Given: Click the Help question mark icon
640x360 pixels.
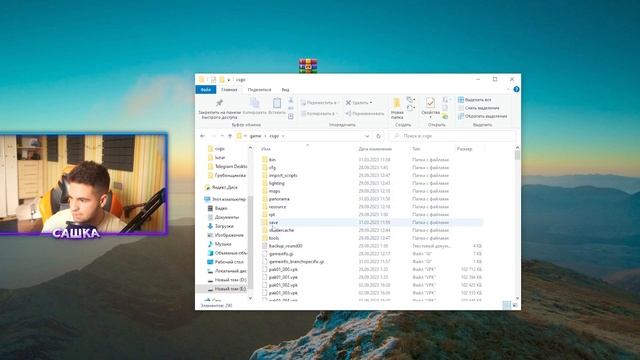Looking at the screenshot, I should 516,89.
